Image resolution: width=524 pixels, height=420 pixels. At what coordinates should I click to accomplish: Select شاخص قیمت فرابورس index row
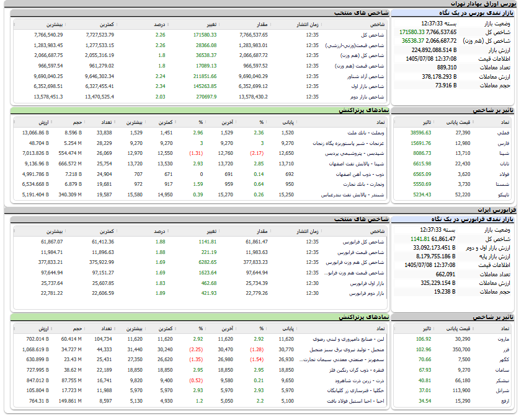point(200,252)
